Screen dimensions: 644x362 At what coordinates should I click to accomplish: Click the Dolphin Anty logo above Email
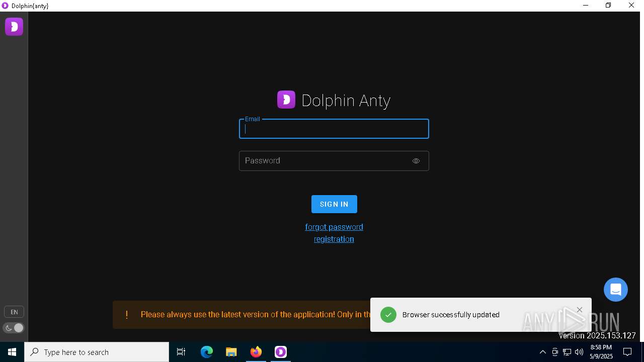click(286, 100)
